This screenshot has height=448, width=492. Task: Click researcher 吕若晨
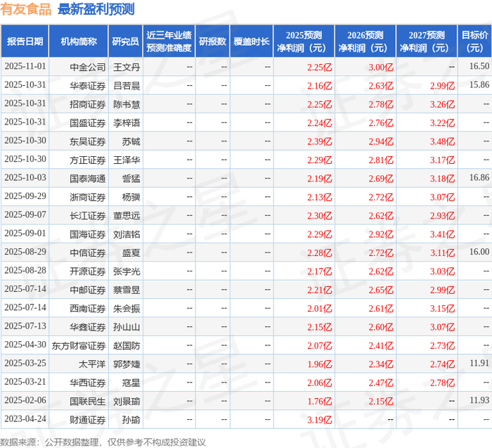click(x=127, y=86)
